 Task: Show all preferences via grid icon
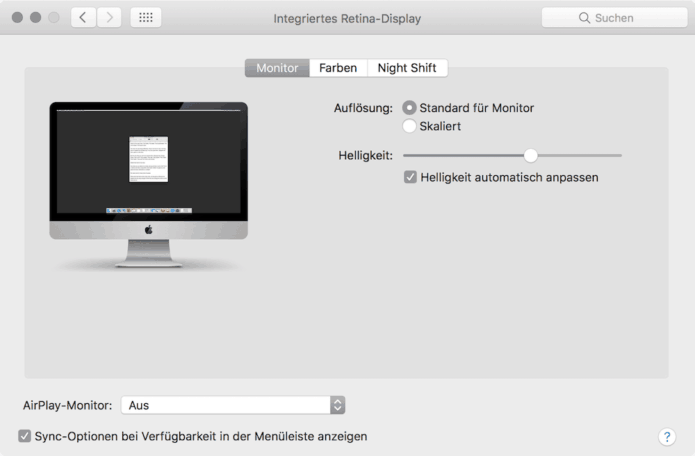(x=145, y=18)
